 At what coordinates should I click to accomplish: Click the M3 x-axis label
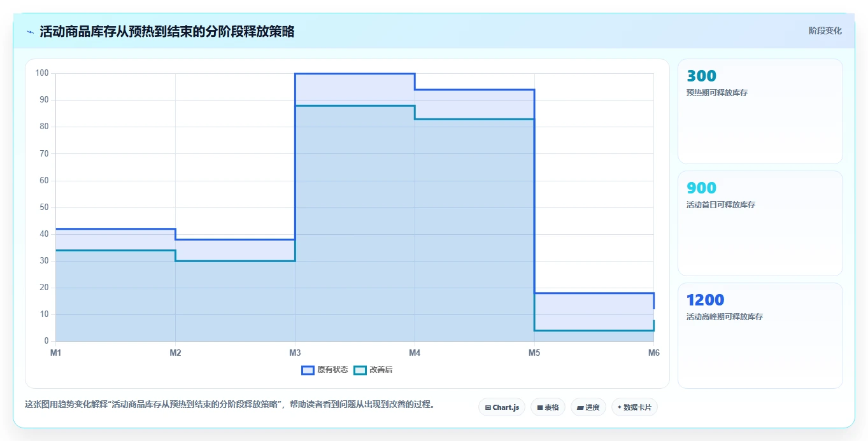(x=295, y=353)
